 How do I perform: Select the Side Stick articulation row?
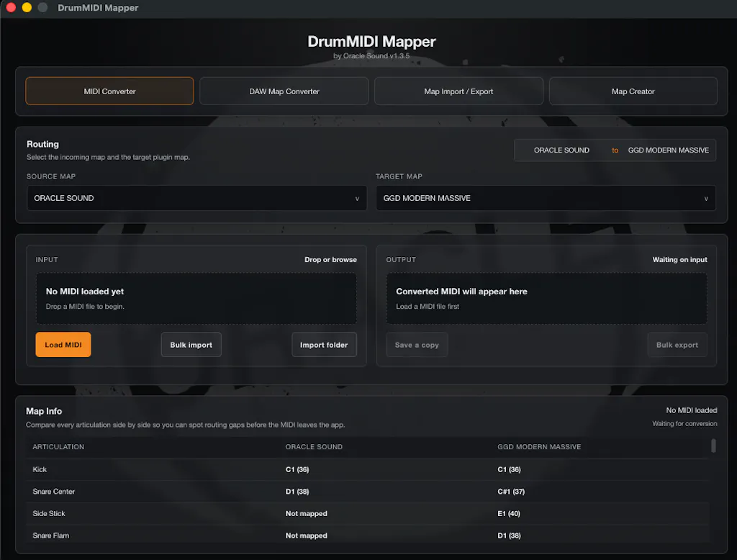pos(368,513)
